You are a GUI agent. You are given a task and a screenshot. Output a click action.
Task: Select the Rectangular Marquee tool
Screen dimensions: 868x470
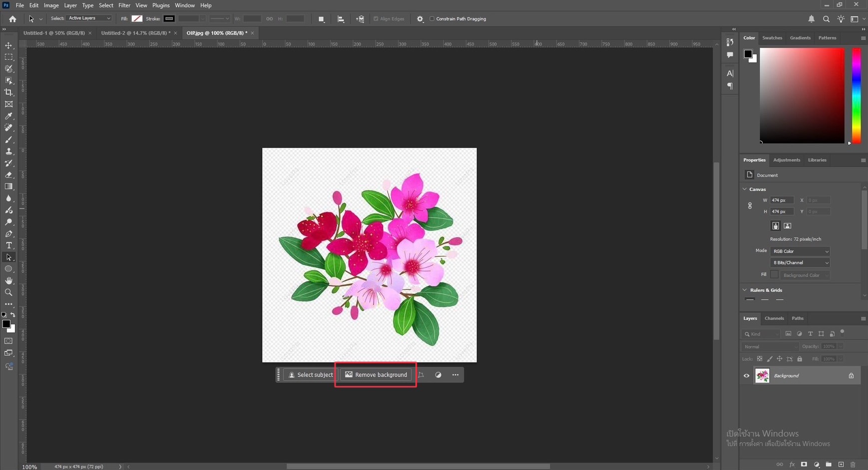click(x=8, y=57)
